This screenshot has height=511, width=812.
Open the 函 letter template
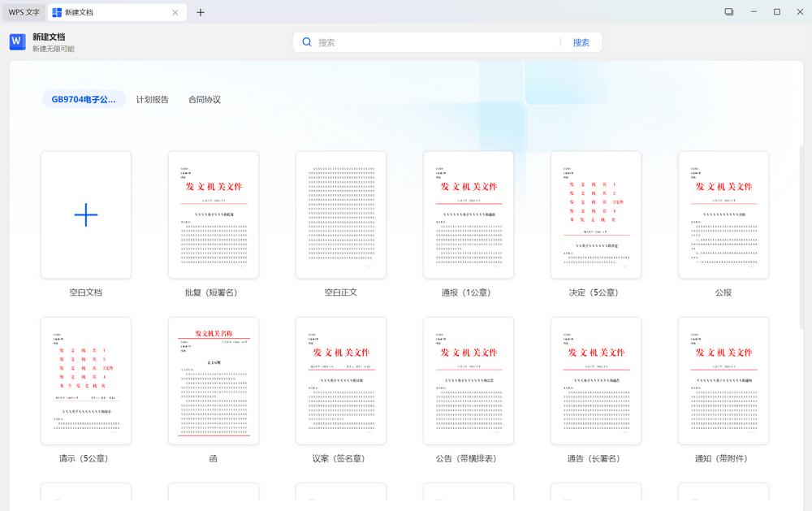pyautogui.click(x=214, y=380)
